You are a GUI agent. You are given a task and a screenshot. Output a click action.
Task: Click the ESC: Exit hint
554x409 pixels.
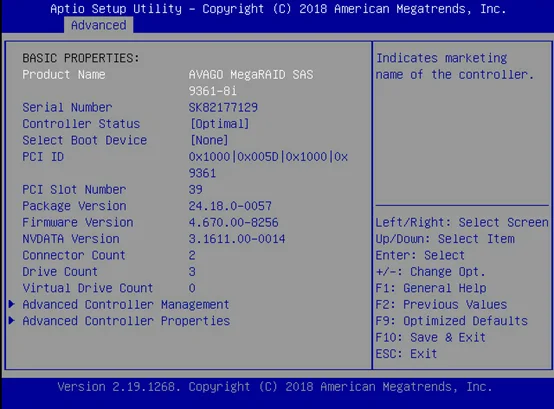(x=406, y=354)
